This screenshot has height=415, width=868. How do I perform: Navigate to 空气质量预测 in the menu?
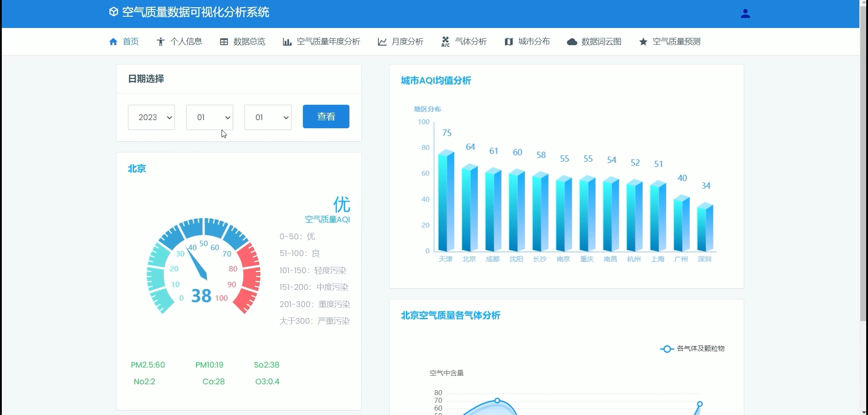[676, 42]
